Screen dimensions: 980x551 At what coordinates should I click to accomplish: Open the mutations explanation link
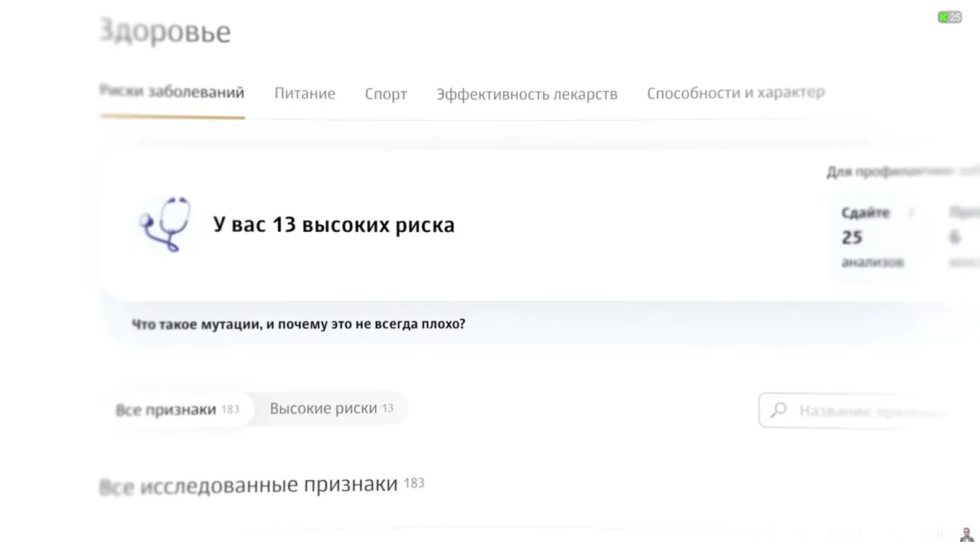pos(299,324)
